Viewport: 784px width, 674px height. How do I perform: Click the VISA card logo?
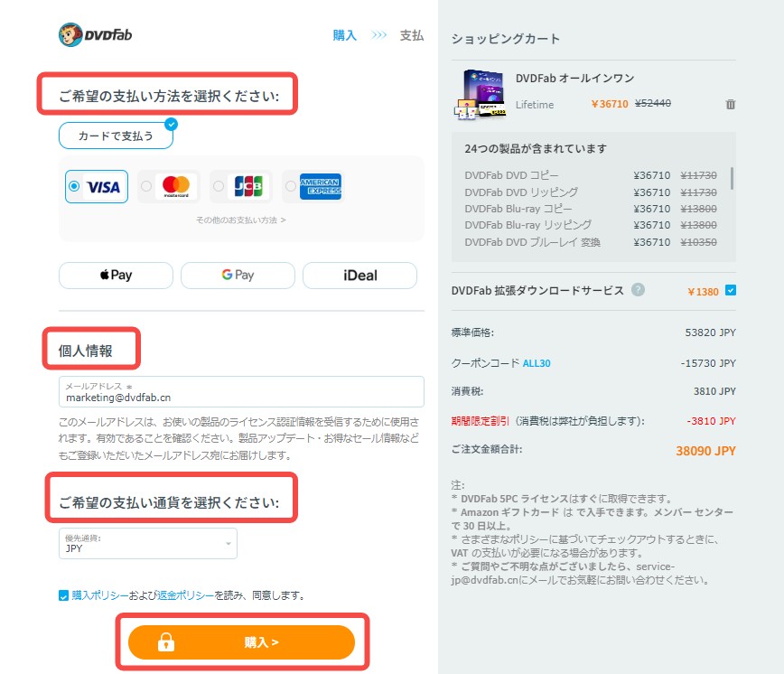click(104, 187)
